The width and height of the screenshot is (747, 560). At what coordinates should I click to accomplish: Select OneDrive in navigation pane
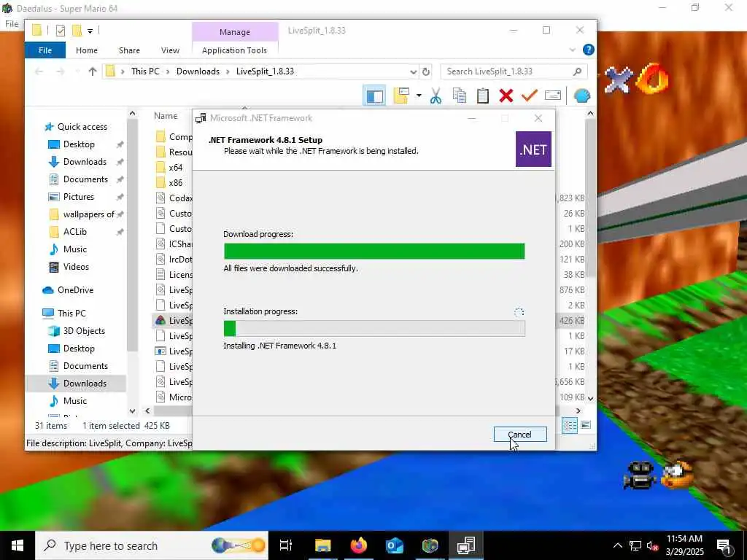(x=75, y=290)
